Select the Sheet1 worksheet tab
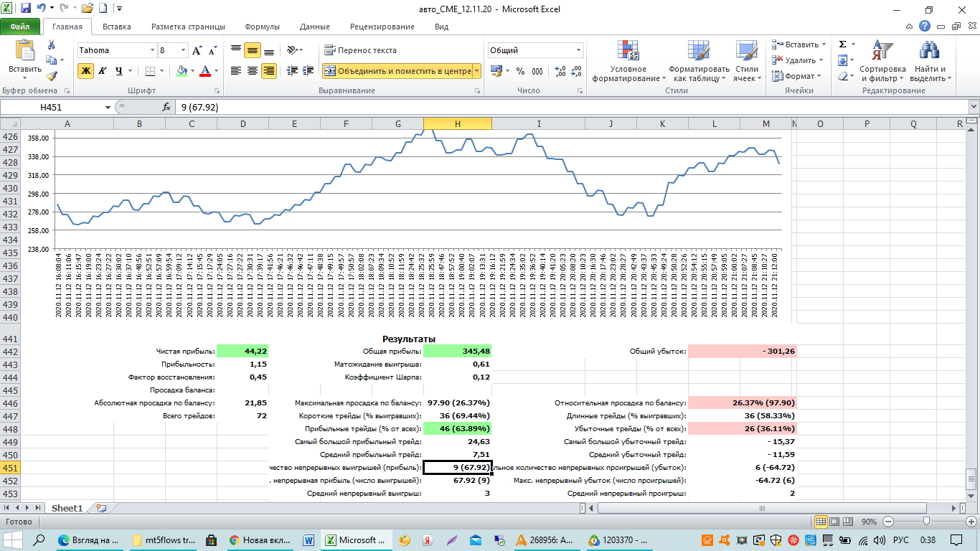Screen dimensions: 980x551 coord(67,508)
